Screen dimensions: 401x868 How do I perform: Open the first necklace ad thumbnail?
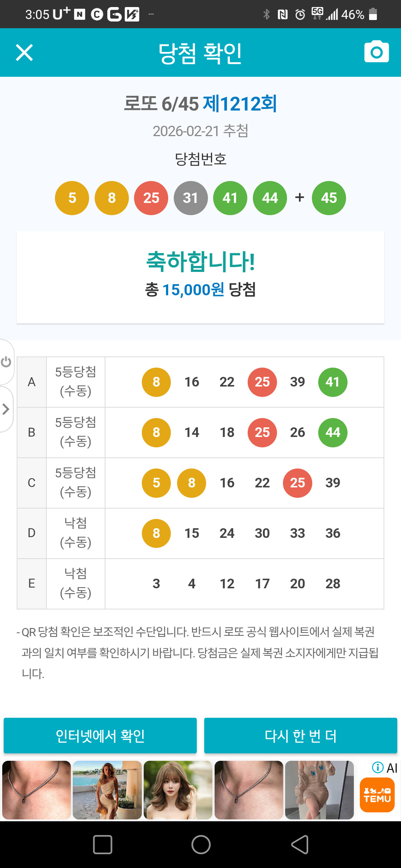36,790
